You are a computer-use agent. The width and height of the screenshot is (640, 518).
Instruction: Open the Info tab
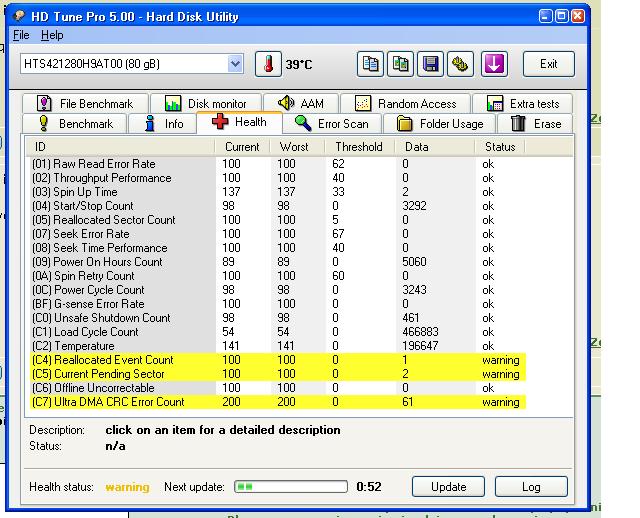162,124
